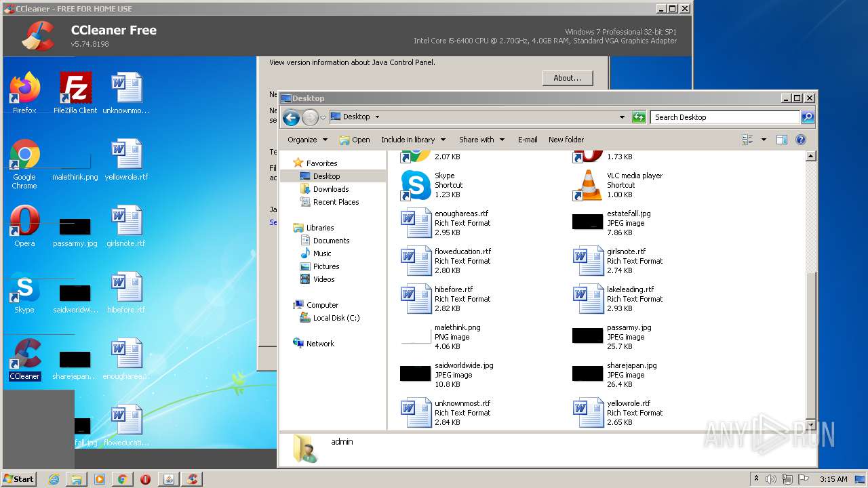
Task: Open the volume control in system tray
Action: click(771, 479)
